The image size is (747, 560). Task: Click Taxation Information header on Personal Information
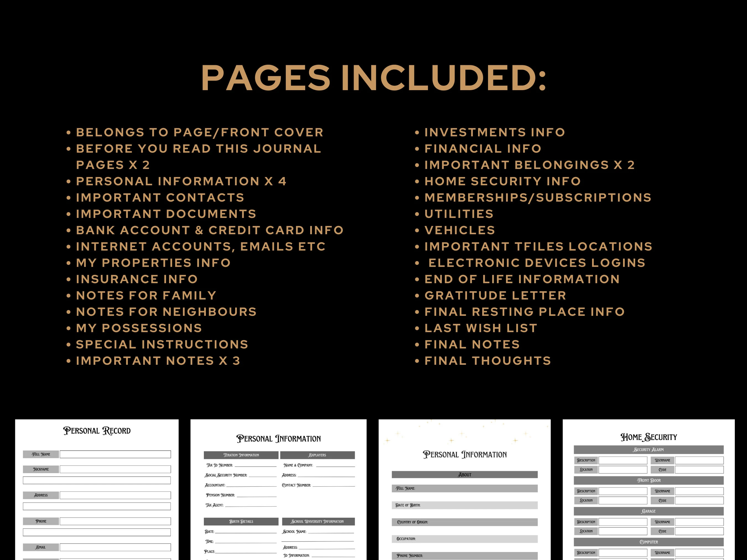(241, 454)
